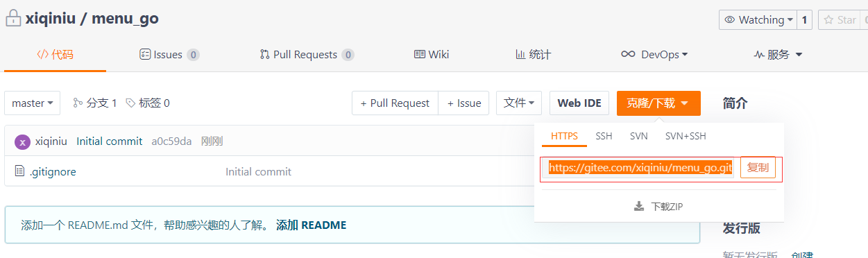The height and width of the screenshot is (258, 868).
Task: Open the master branch dropdown
Action: (33, 103)
